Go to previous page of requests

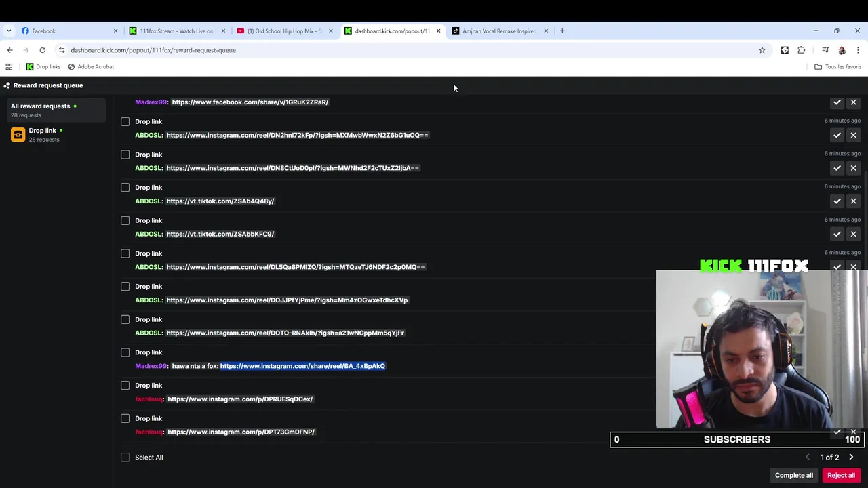[x=807, y=457]
